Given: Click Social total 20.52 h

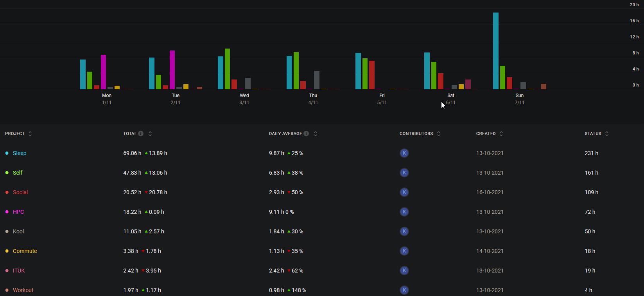Looking at the screenshot, I should tap(133, 192).
